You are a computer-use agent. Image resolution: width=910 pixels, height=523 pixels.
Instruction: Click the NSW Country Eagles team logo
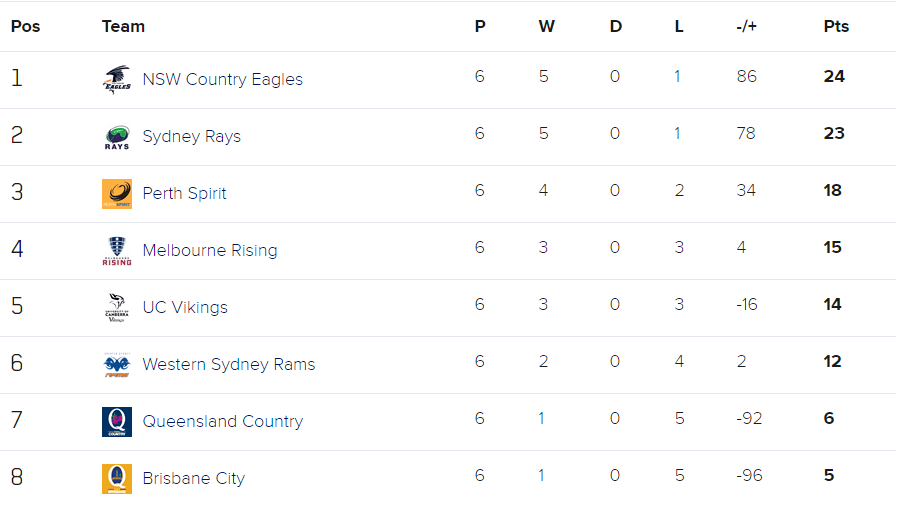pyautogui.click(x=117, y=80)
